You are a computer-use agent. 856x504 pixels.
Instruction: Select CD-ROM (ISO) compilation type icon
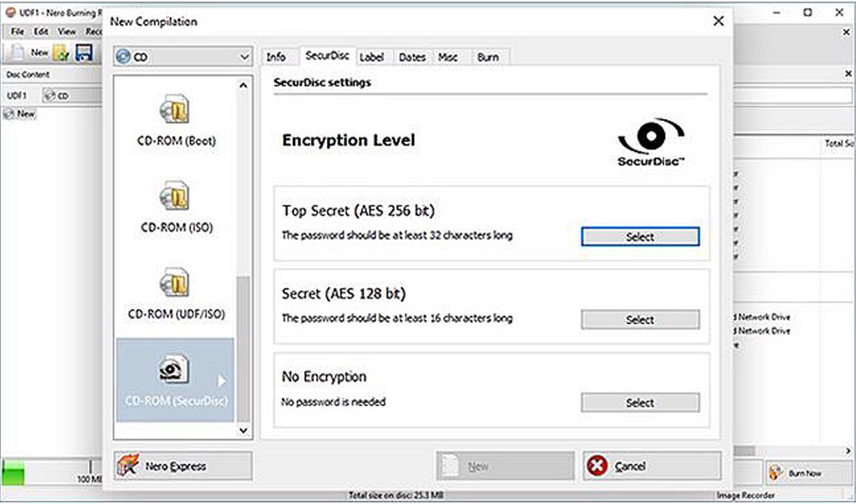175,195
